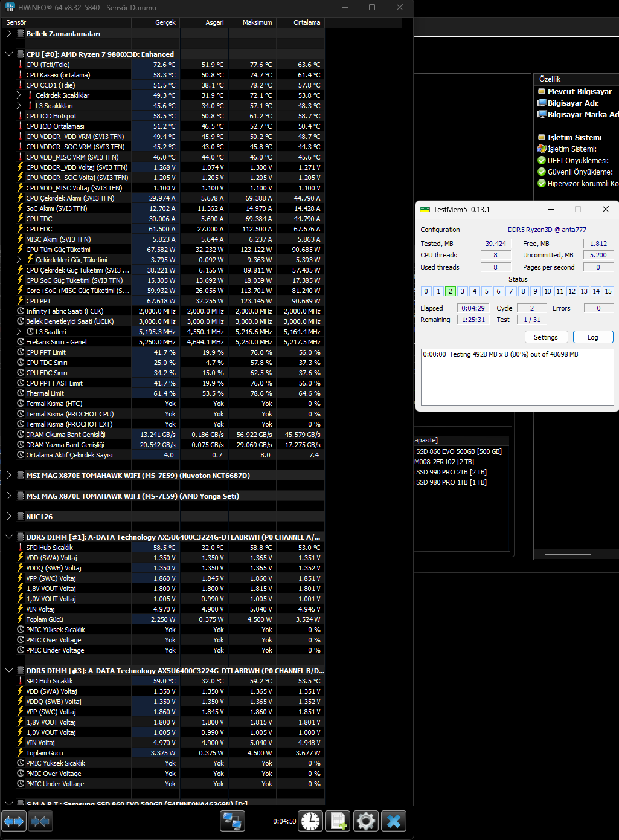Image resolution: width=619 pixels, height=840 pixels.
Task: Click the chip icon of NUC126 sensor group
Action: tap(21, 517)
